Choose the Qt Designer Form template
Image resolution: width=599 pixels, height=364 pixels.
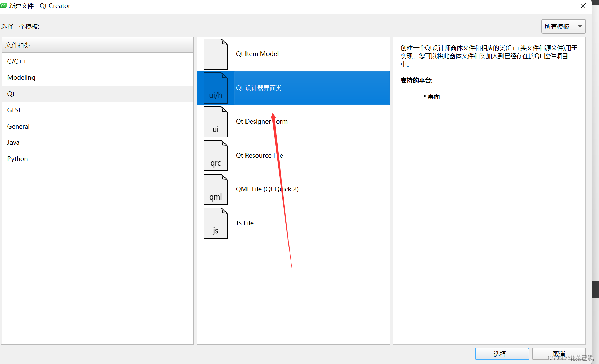pos(294,122)
